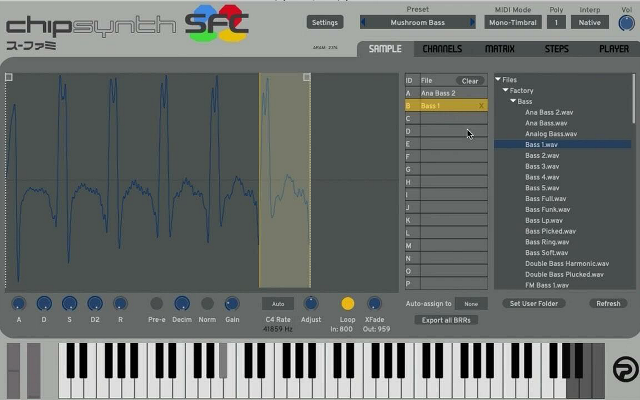Click the Vol knob at top right
This screenshot has width=640, height=400.
627,23
